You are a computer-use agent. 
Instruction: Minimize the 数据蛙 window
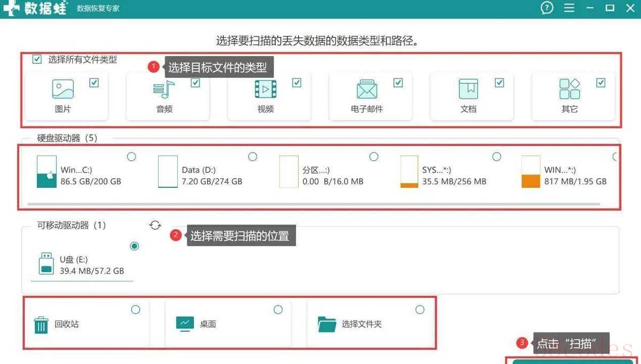pyautogui.click(x=590, y=8)
